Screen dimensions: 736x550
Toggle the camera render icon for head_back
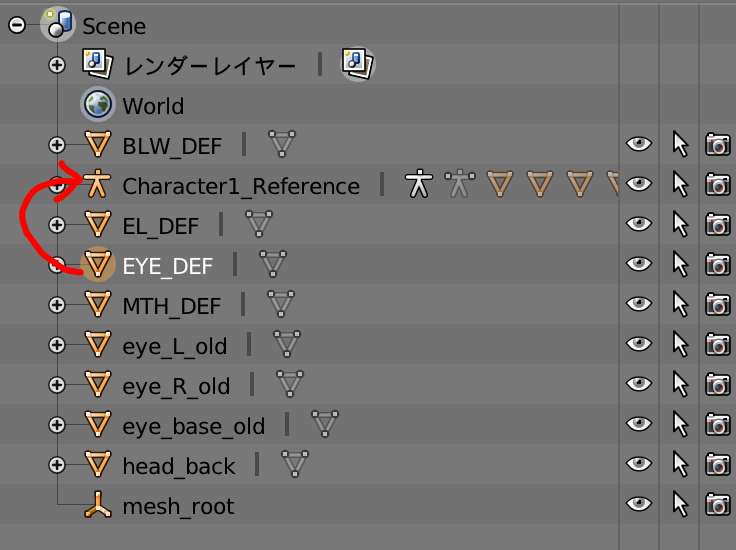(x=718, y=465)
